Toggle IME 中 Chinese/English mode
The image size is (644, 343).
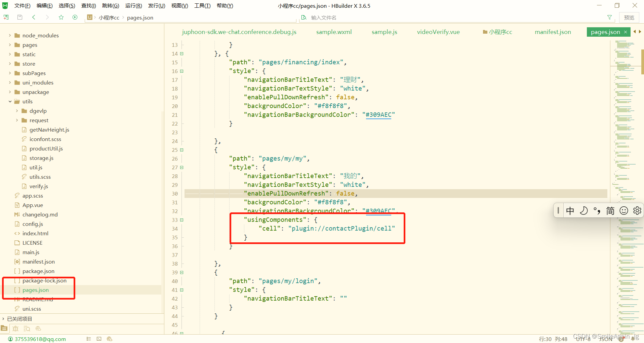570,211
